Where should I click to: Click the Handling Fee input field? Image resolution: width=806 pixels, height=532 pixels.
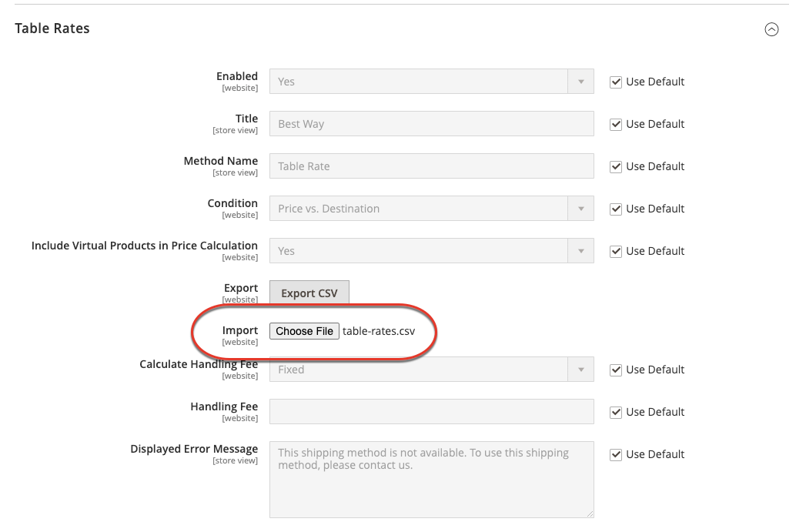[431, 412]
